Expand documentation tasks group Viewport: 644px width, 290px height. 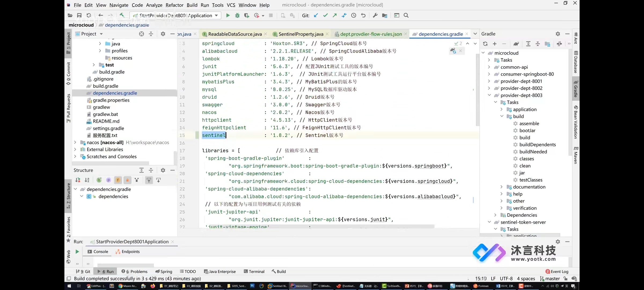tap(502, 187)
